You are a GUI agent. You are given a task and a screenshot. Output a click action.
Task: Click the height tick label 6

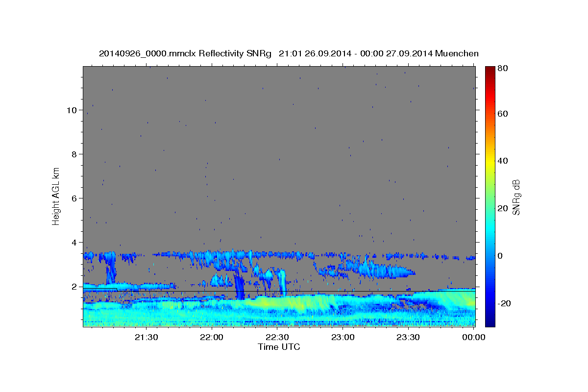pos(73,198)
